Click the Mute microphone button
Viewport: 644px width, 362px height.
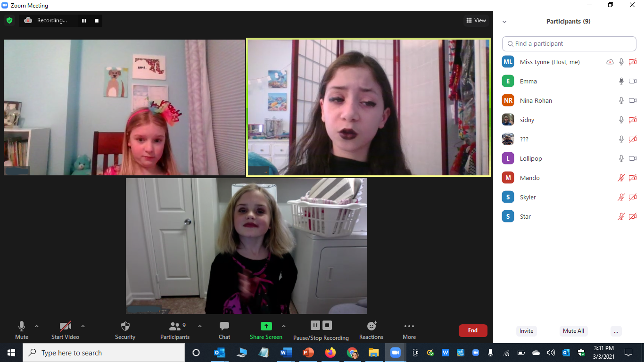pyautogui.click(x=22, y=330)
